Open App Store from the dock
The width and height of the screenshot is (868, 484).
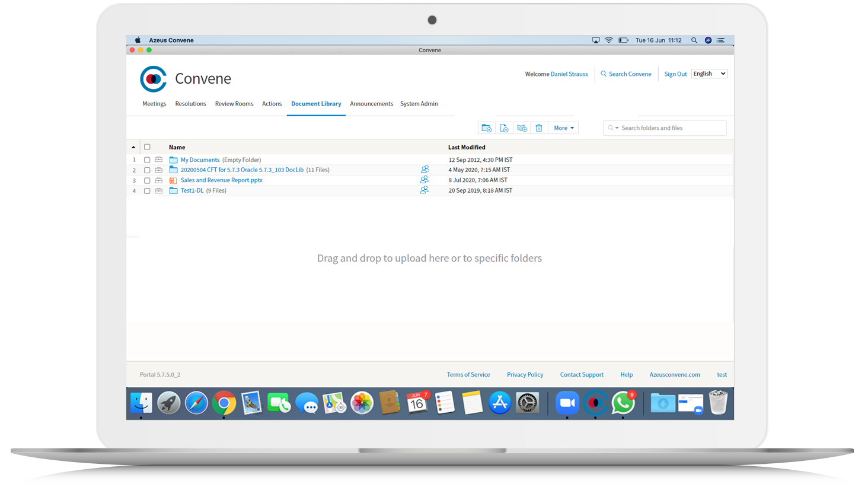click(x=500, y=403)
